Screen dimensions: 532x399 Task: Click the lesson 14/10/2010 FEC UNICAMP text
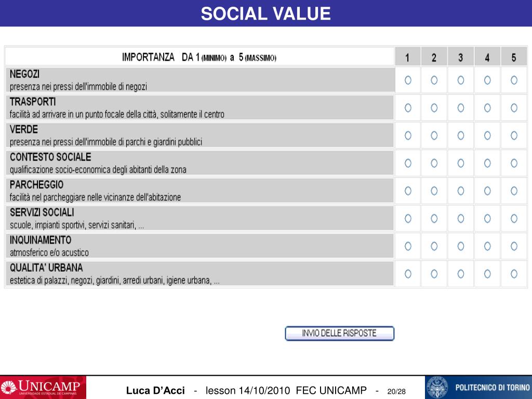click(x=286, y=391)
